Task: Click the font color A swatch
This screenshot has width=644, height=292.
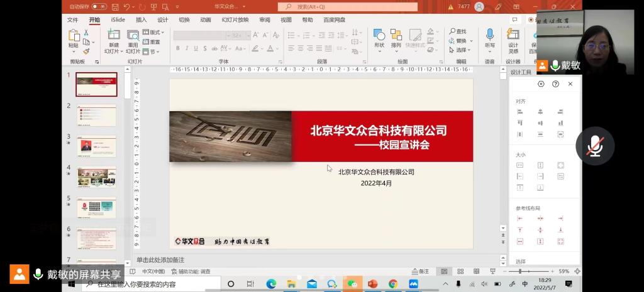Action: [x=270, y=48]
